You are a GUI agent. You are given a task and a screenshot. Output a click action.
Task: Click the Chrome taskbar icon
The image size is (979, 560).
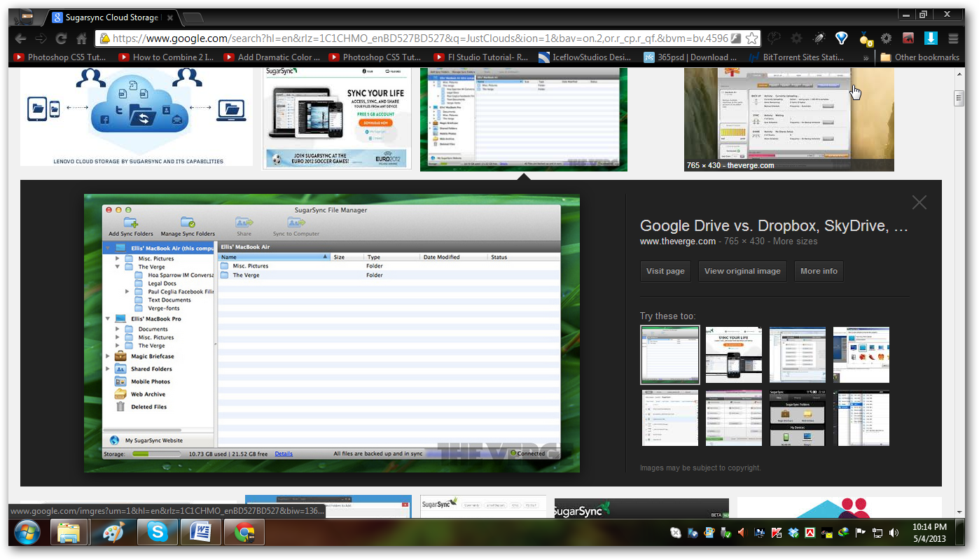pyautogui.click(x=244, y=533)
